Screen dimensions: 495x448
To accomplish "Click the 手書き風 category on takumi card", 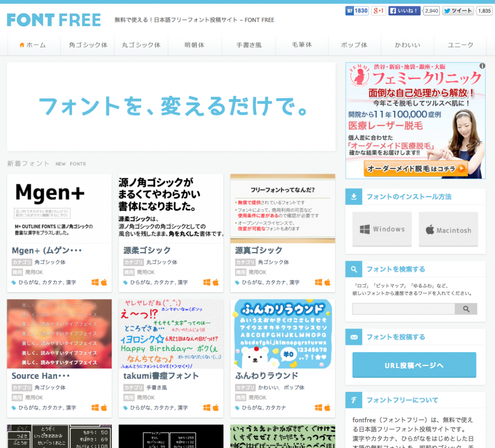I will pos(157,388).
